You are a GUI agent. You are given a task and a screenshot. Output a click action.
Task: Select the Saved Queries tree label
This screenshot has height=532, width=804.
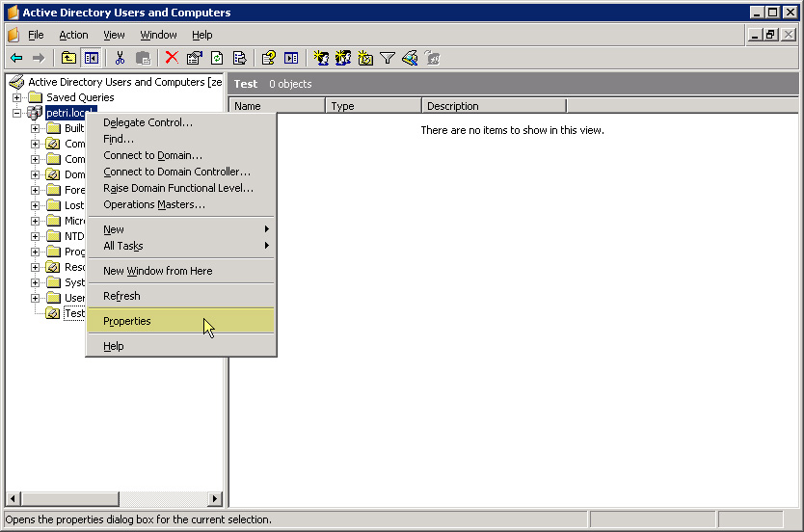pyautogui.click(x=80, y=97)
